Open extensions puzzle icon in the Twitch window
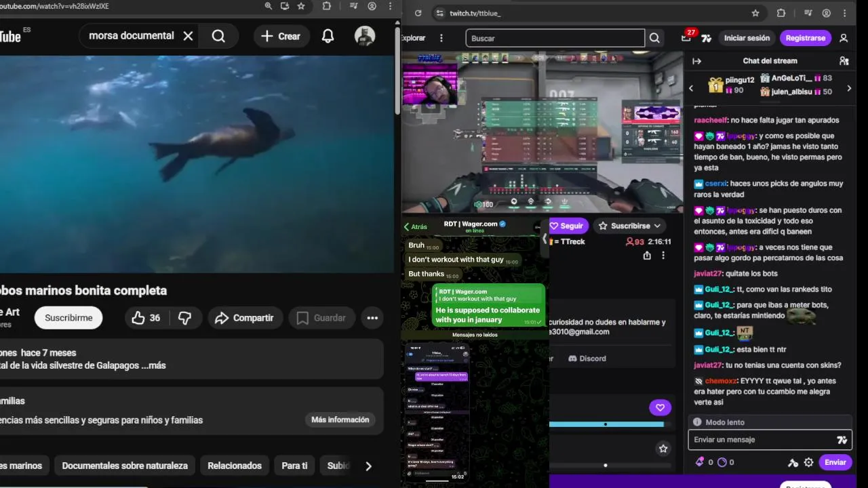Image resolution: width=868 pixels, height=488 pixels. [781, 13]
